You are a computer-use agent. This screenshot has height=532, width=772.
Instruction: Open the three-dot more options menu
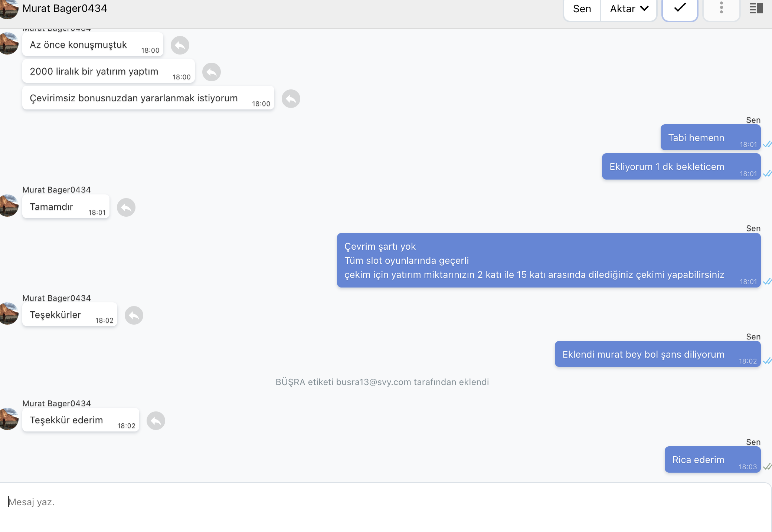722,8
